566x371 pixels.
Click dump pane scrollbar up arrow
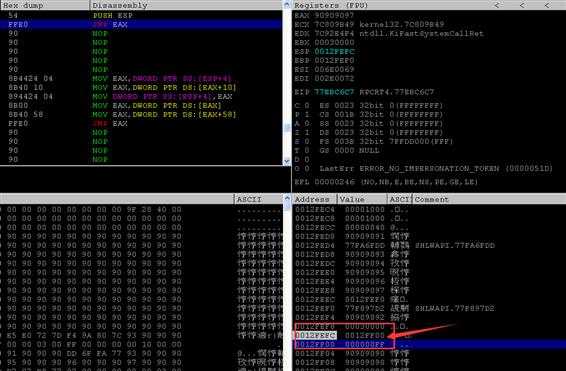click(287, 198)
